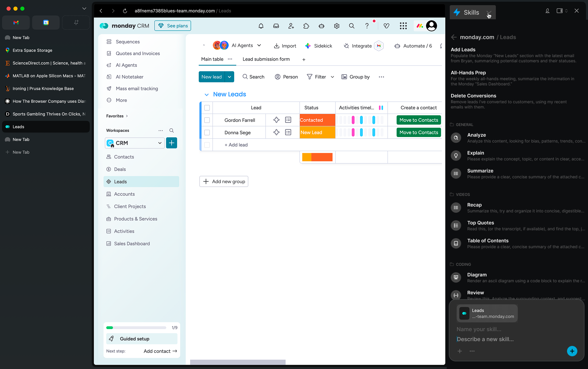Open the user profile avatar
The width and height of the screenshot is (588, 369).
pyautogui.click(x=432, y=26)
